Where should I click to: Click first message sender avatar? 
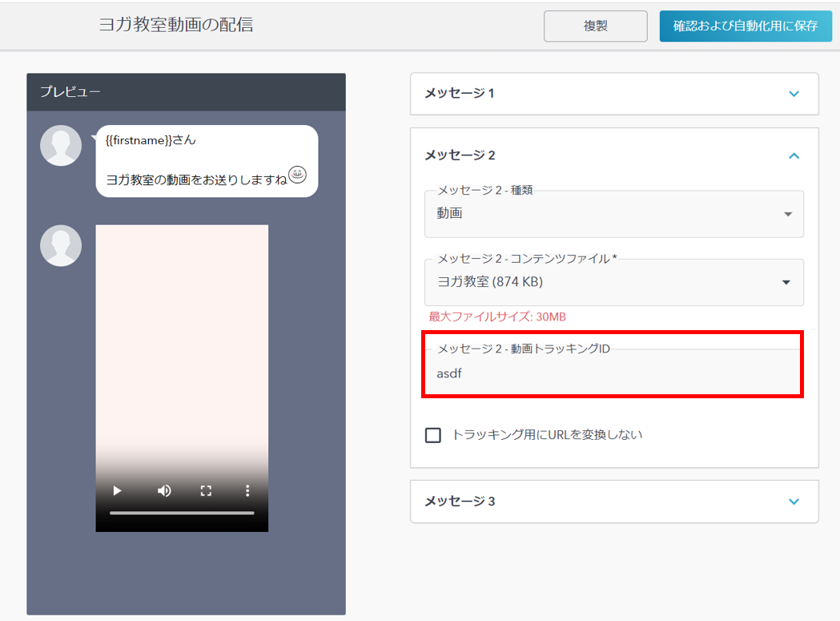click(61, 146)
